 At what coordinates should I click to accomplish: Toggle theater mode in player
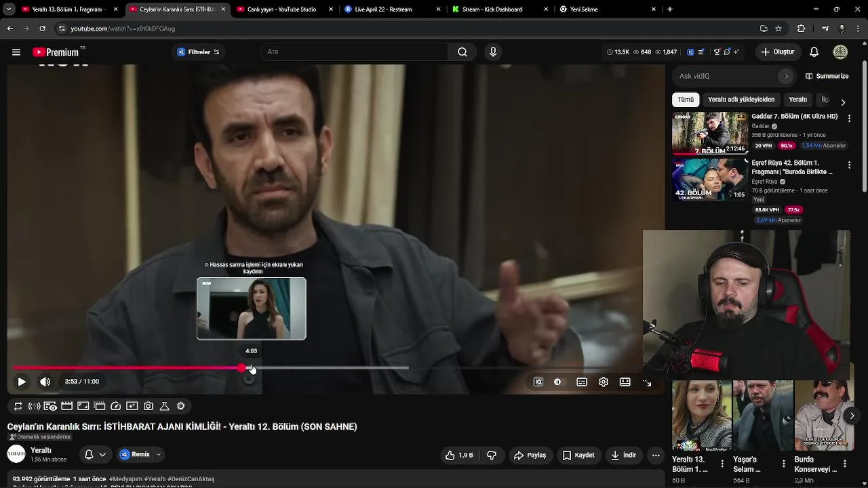pos(625,382)
